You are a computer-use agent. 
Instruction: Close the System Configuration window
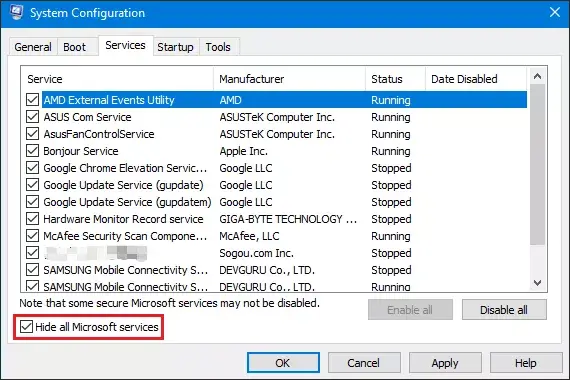click(x=555, y=12)
